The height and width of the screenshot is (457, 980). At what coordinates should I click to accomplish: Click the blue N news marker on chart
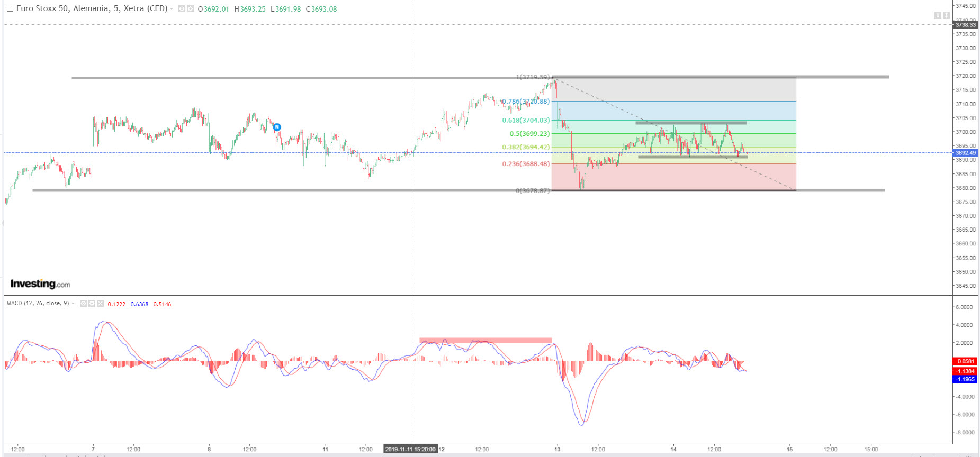pyautogui.click(x=276, y=127)
